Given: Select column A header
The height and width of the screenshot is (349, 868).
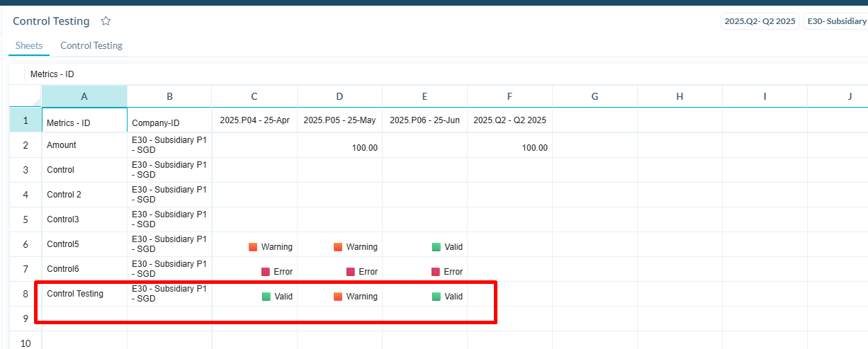Looking at the screenshot, I should coord(84,96).
